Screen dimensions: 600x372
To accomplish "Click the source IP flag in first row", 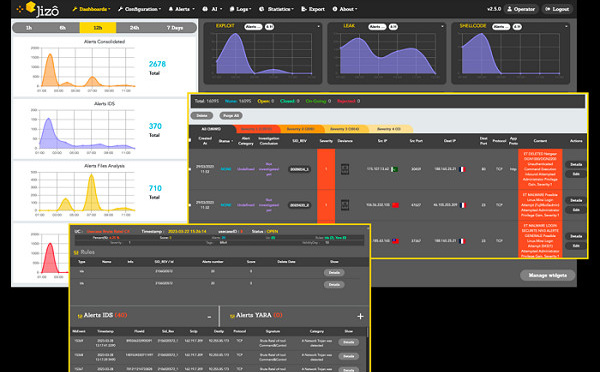I will 395,169.
